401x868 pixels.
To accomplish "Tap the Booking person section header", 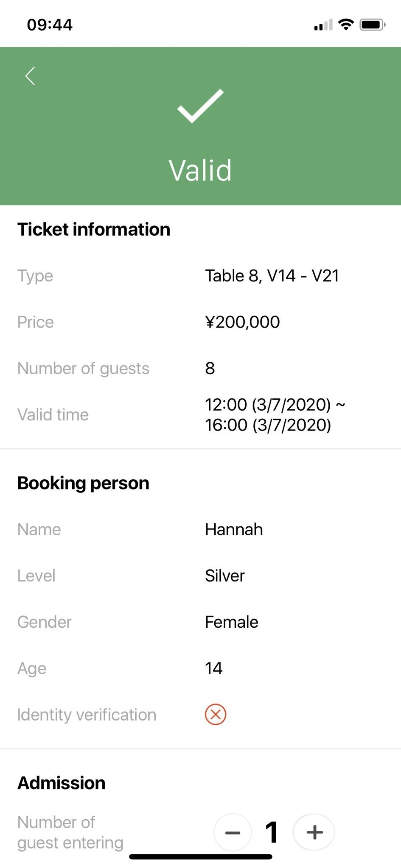I will point(83,483).
